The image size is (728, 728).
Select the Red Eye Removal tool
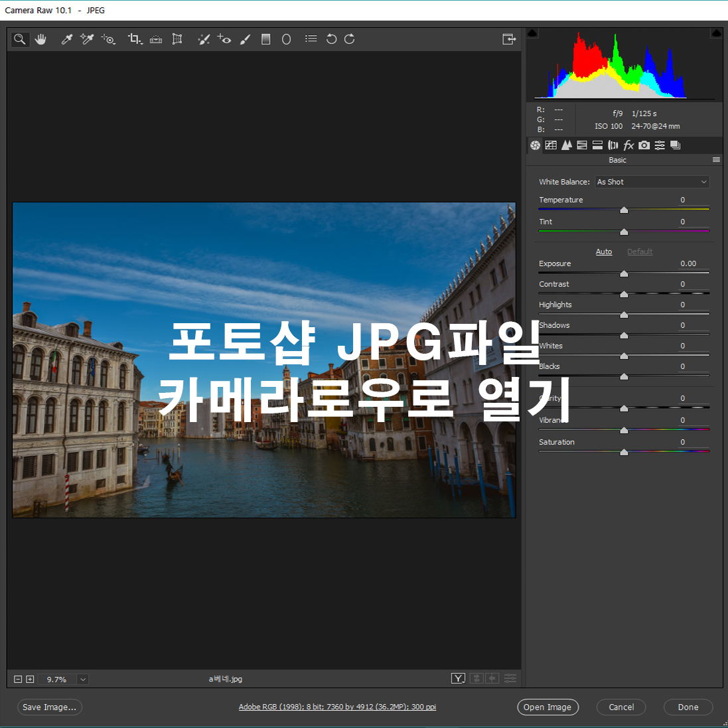(224, 39)
